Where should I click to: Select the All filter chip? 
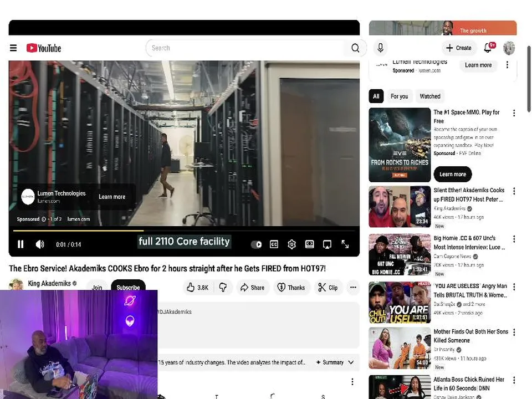[x=376, y=96]
